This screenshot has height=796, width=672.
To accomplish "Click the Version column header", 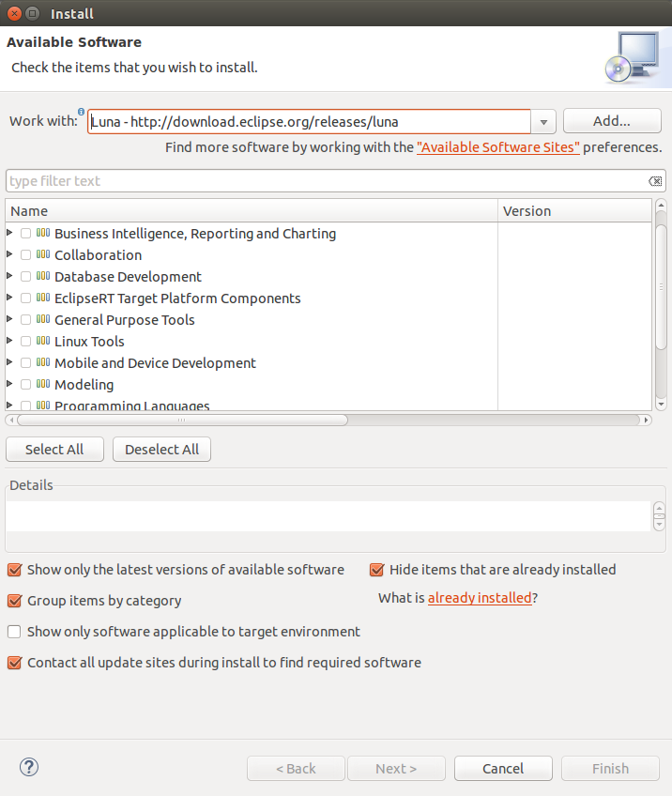I will click(x=575, y=210).
